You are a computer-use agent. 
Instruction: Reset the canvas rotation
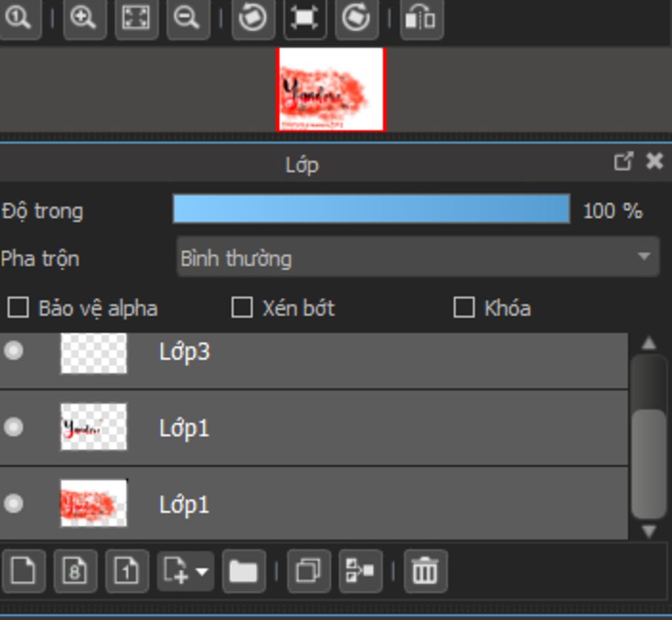click(x=304, y=18)
